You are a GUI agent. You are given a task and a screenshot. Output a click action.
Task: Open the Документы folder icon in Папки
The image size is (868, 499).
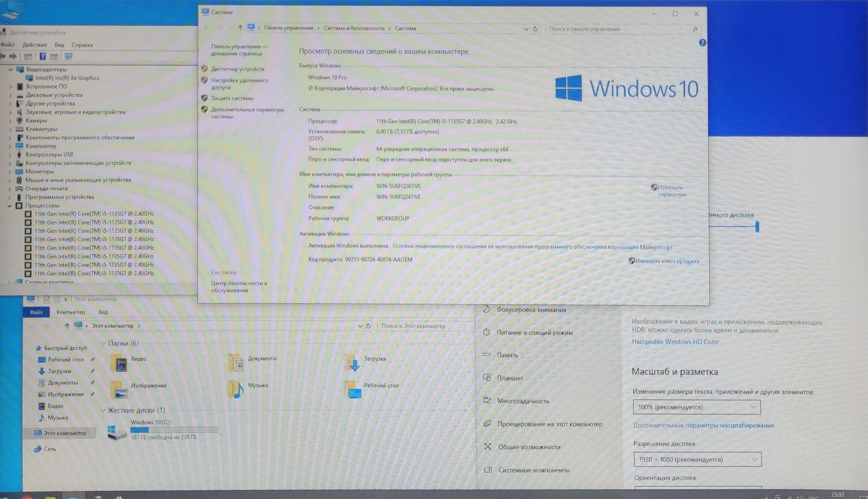[x=236, y=363]
